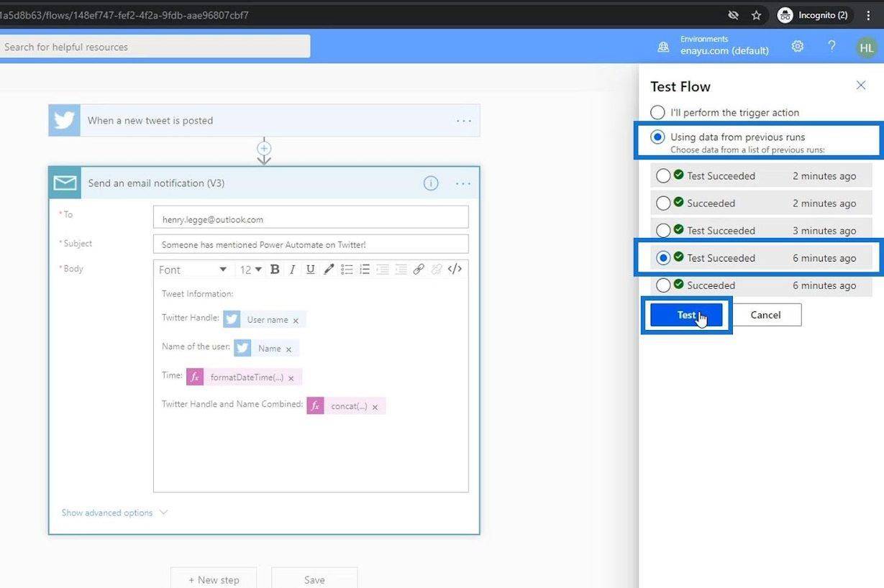Viewport: 884px width, 588px height.
Task: Remove the User name token
Action: coord(296,321)
